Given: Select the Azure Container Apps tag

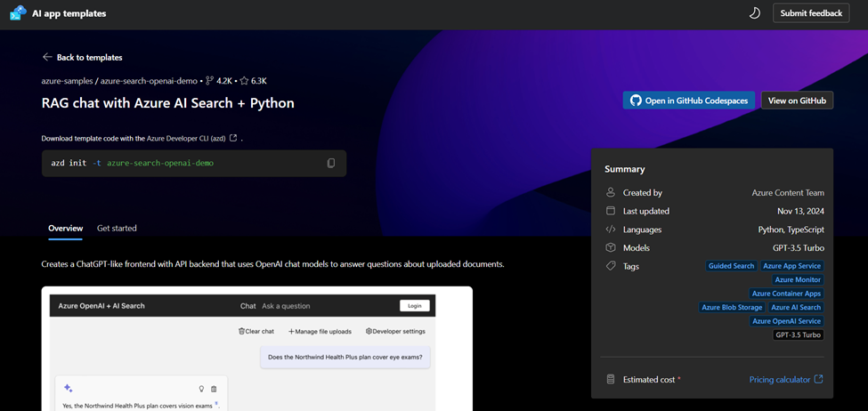Looking at the screenshot, I should 785,294.
